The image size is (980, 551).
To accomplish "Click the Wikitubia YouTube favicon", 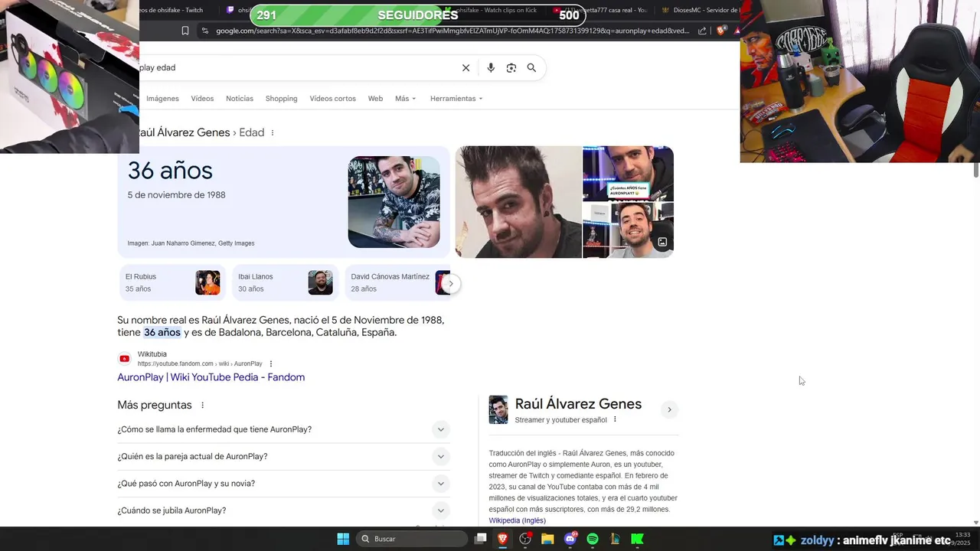I will point(125,358).
